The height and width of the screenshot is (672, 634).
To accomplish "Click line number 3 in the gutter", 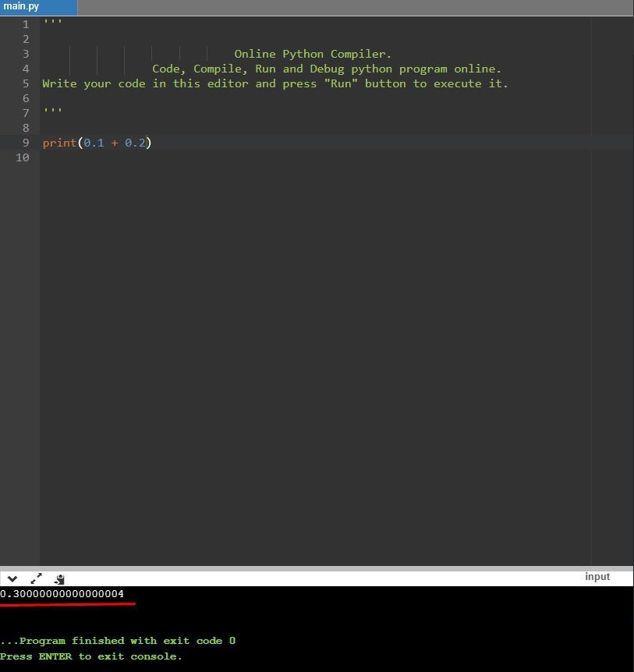I will (26, 54).
